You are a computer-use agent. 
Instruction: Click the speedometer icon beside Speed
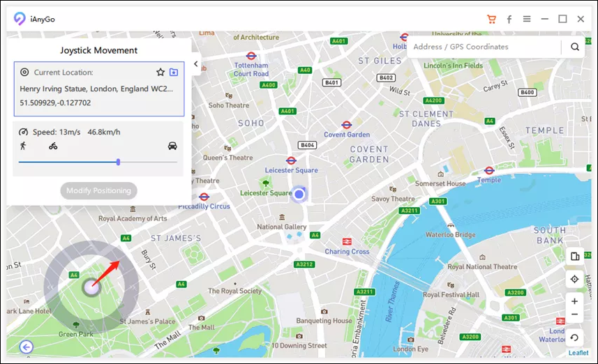click(23, 132)
